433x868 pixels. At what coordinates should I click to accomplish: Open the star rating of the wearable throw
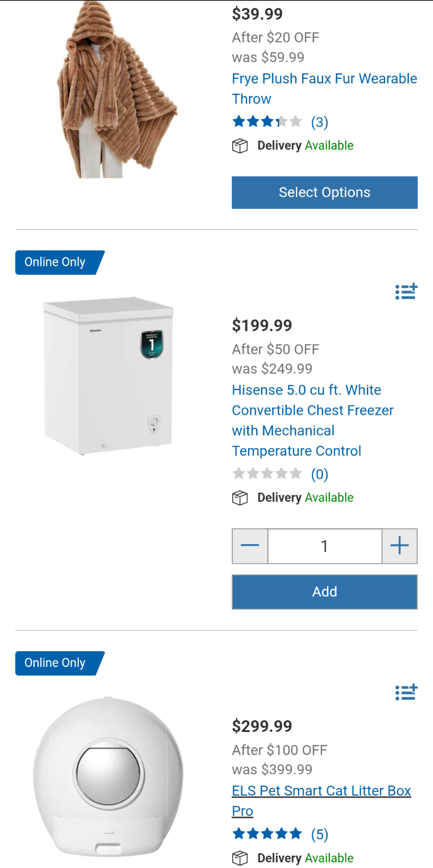coord(267,122)
